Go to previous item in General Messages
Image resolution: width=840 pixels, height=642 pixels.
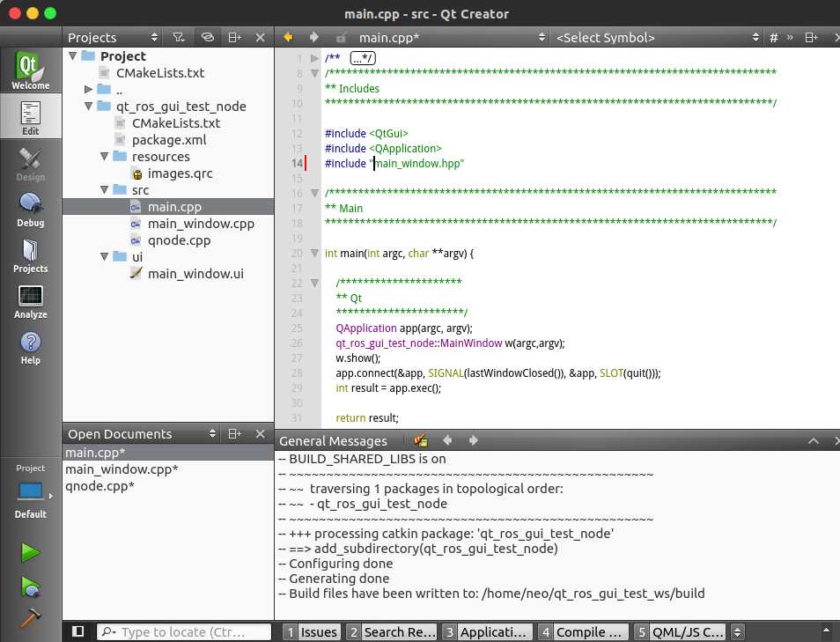point(447,440)
